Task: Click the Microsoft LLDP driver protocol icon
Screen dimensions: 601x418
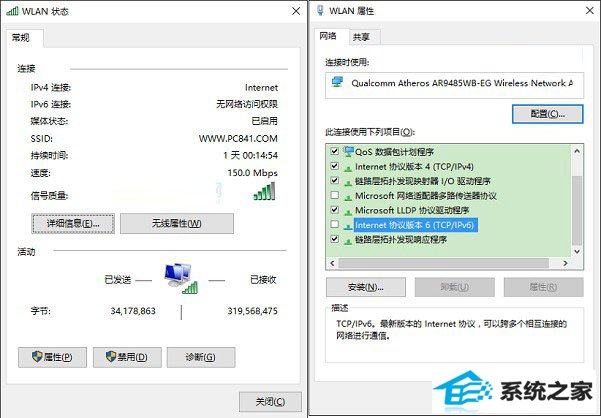Action: (x=348, y=211)
